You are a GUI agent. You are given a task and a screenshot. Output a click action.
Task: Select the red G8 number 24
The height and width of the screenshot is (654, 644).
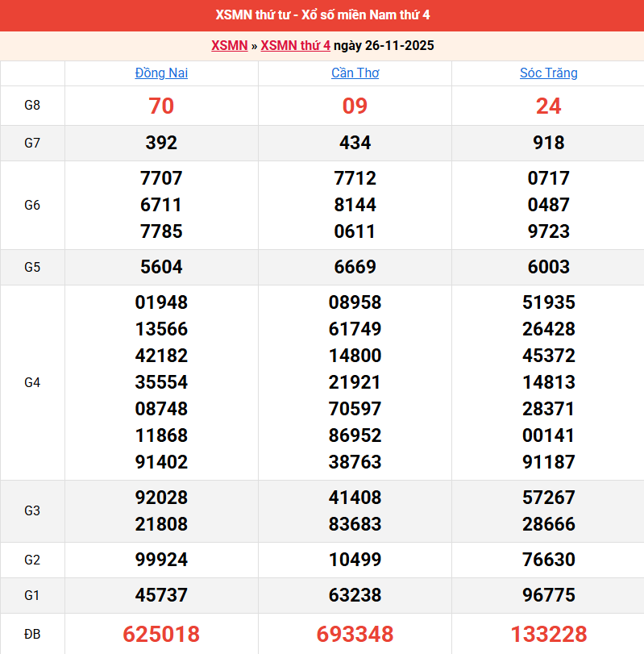548,106
